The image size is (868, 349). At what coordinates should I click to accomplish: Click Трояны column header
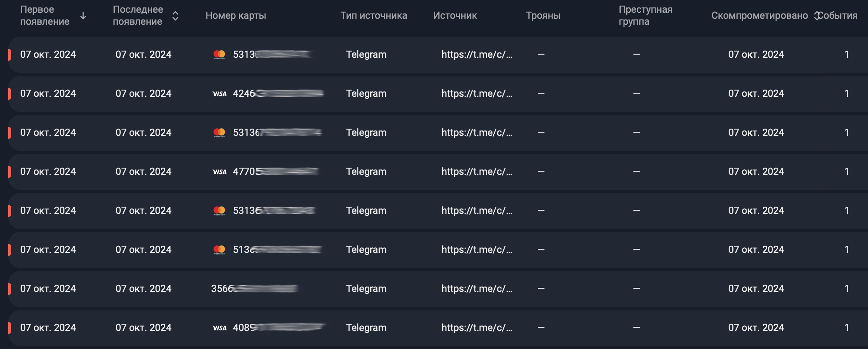point(543,16)
